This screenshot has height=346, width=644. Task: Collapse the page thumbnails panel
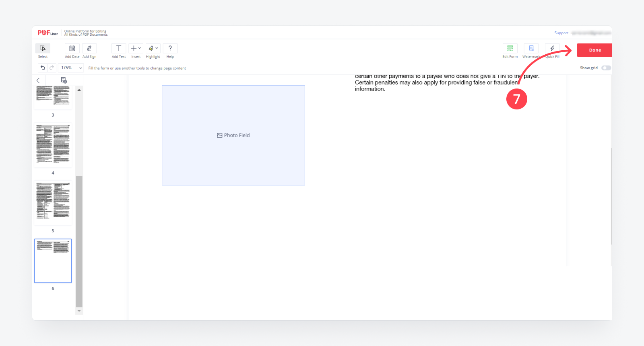tap(38, 80)
